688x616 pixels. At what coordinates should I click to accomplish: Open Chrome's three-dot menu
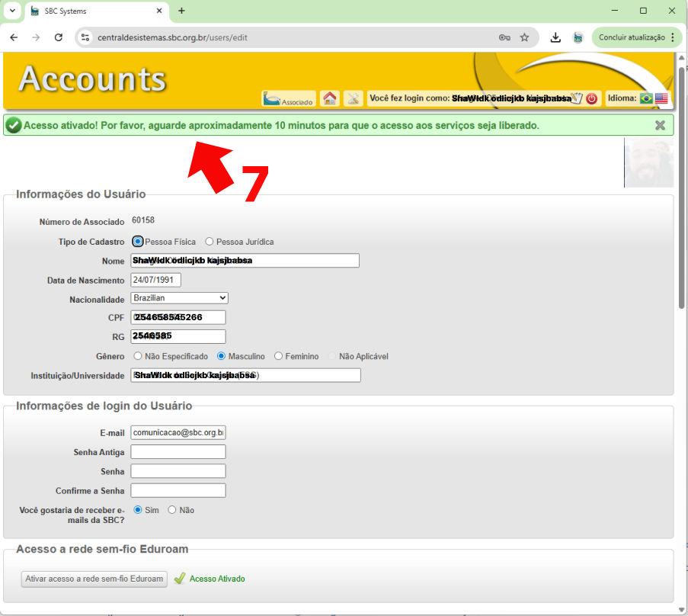pos(673,37)
